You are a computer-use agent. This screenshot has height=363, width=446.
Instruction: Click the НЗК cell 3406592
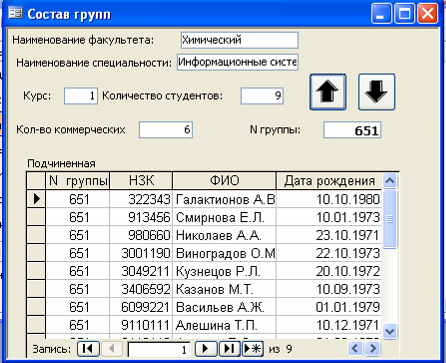point(141,289)
